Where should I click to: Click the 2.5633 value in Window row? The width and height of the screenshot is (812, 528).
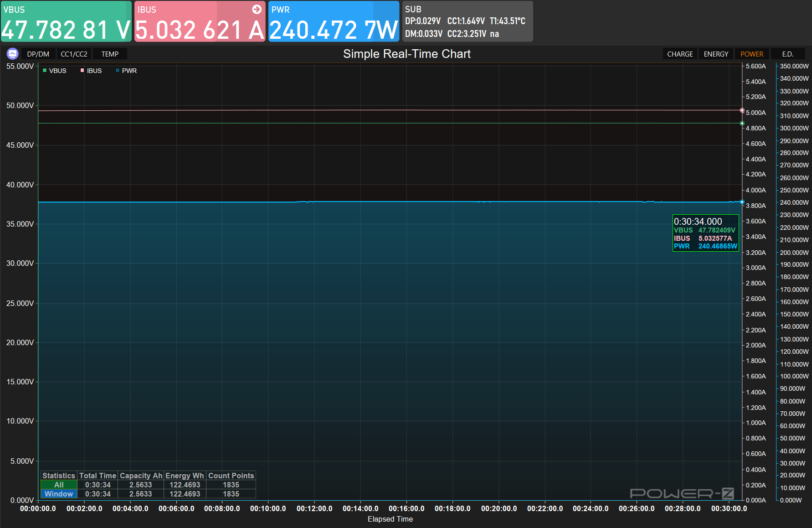coord(140,494)
